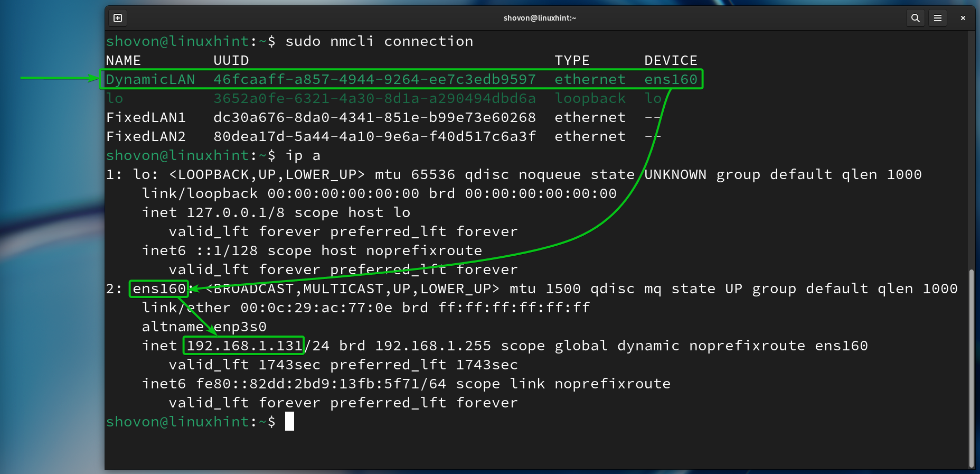The width and height of the screenshot is (980, 474).
Task: Click the FixedLAN2 connection name
Action: (x=146, y=136)
